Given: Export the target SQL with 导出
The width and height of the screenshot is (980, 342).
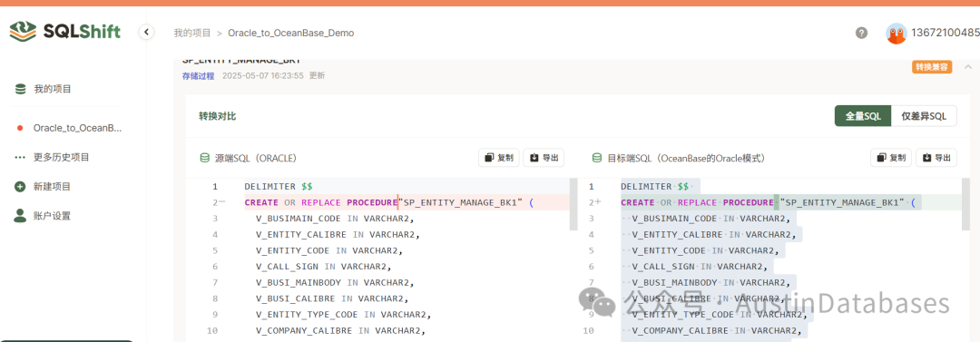Looking at the screenshot, I should point(936,158).
